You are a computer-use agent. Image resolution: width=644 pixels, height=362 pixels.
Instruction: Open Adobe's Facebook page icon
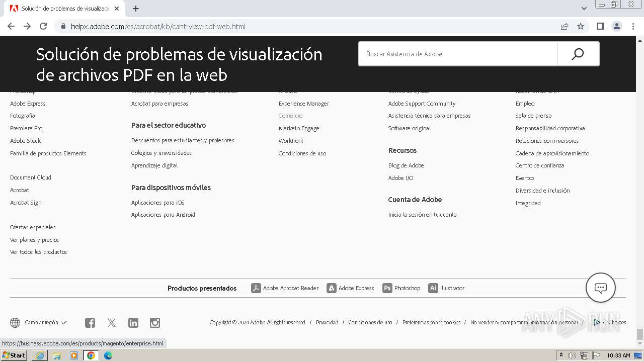coord(90,323)
